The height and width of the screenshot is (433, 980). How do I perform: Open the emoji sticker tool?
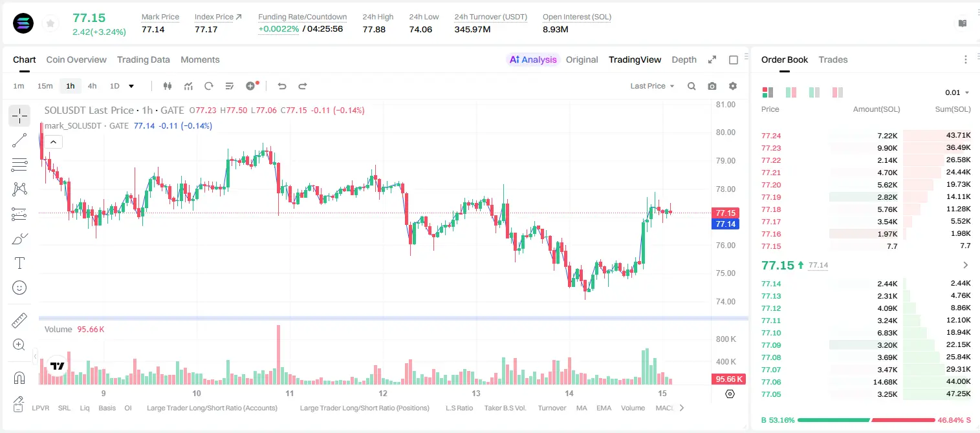19,288
